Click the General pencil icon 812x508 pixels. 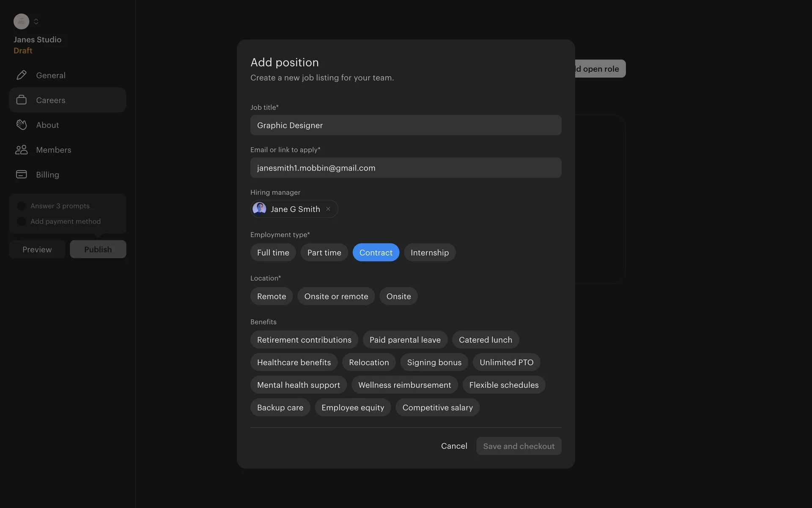pos(21,75)
